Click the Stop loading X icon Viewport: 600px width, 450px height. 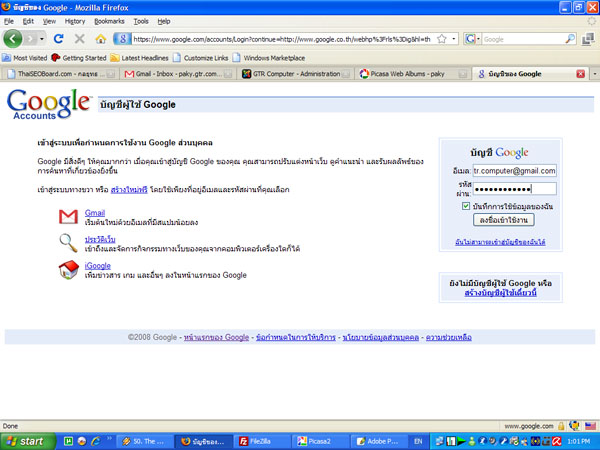[x=80, y=39]
